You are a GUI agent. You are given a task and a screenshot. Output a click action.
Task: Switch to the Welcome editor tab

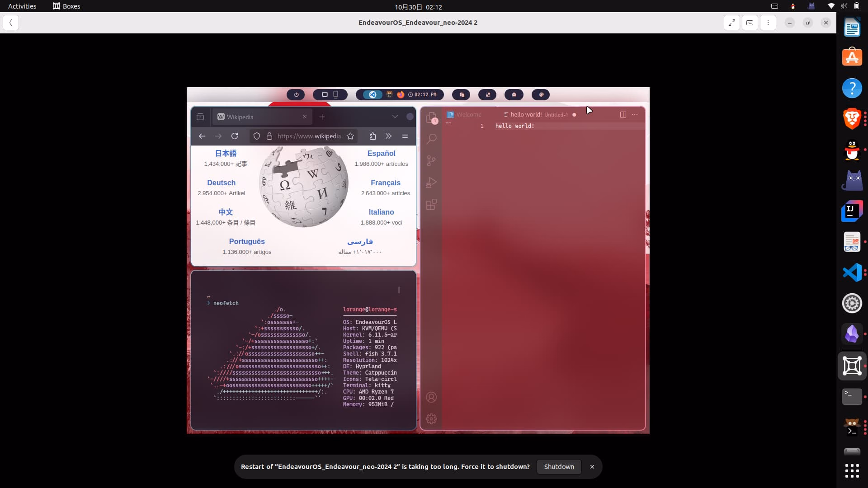(x=464, y=114)
